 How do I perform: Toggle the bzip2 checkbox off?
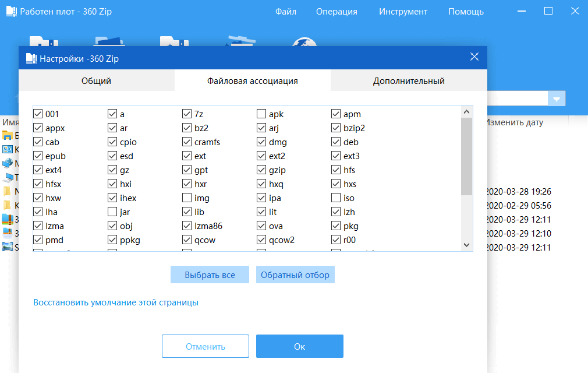[x=336, y=128]
